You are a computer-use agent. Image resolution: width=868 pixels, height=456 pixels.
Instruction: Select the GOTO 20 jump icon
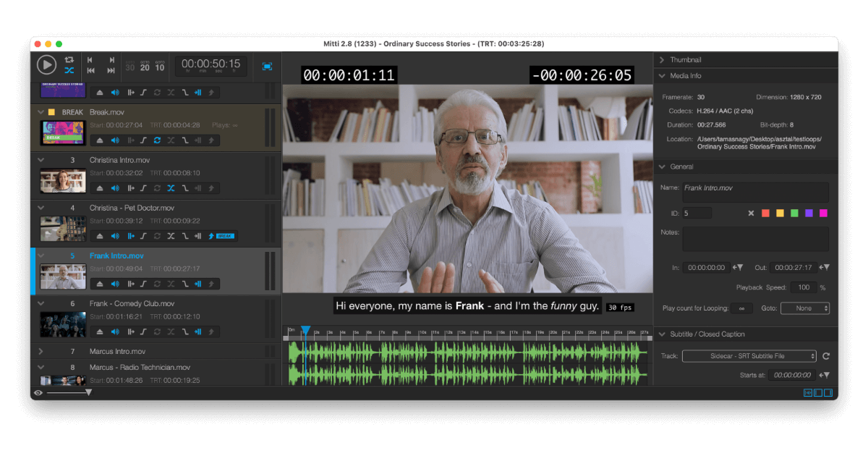click(x=145, y=64)
